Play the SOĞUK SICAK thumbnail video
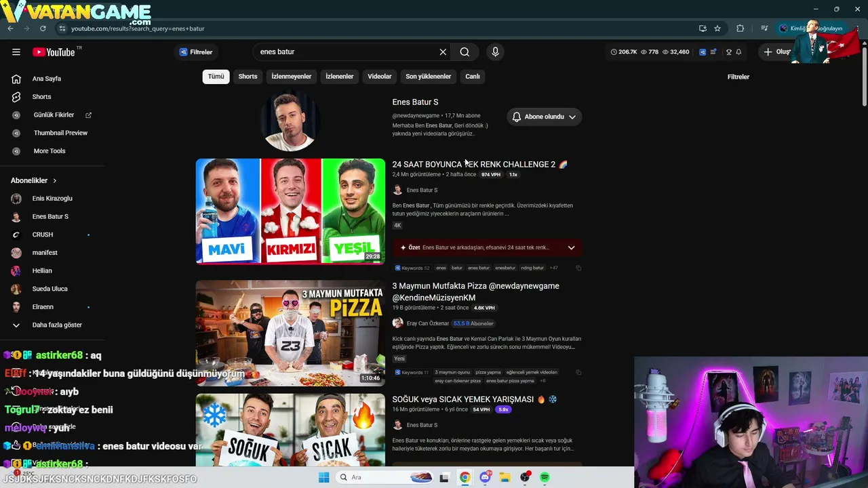The height and width of the screenshot is (488, 868). click(290, 431)
